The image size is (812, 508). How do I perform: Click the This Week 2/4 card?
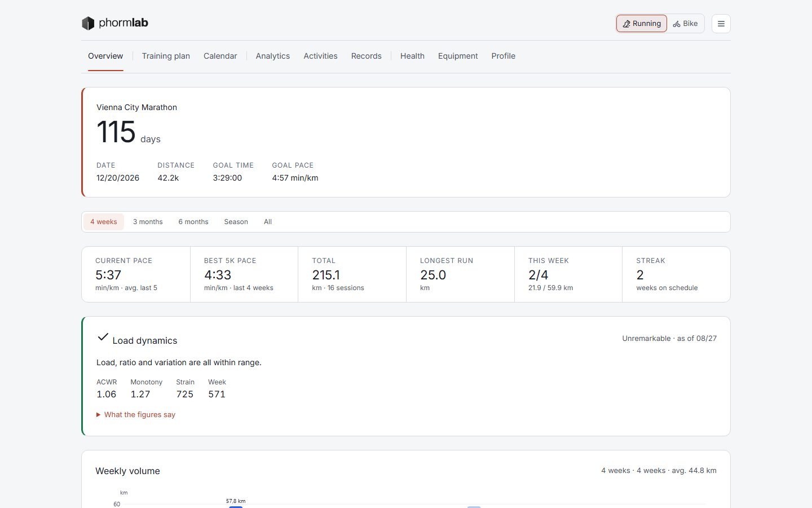pyautogui.click(x=568, y=274)
